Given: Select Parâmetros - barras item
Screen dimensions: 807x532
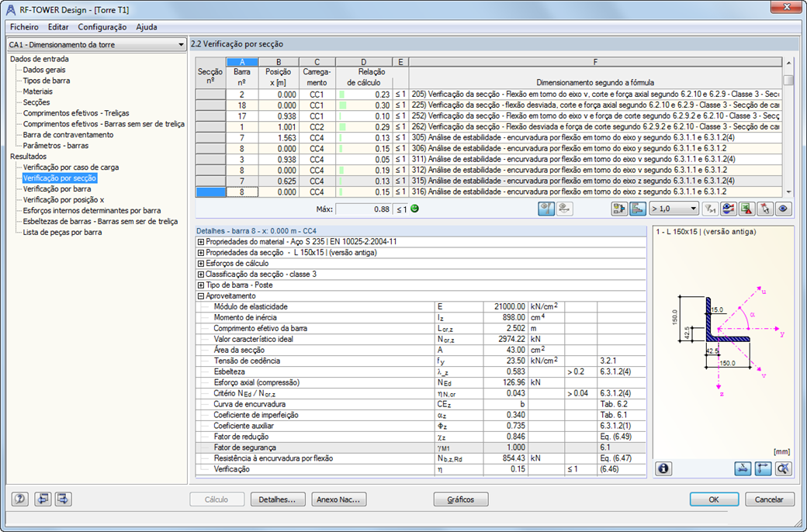Looking at the screenshot, I should tap(56, 145).
